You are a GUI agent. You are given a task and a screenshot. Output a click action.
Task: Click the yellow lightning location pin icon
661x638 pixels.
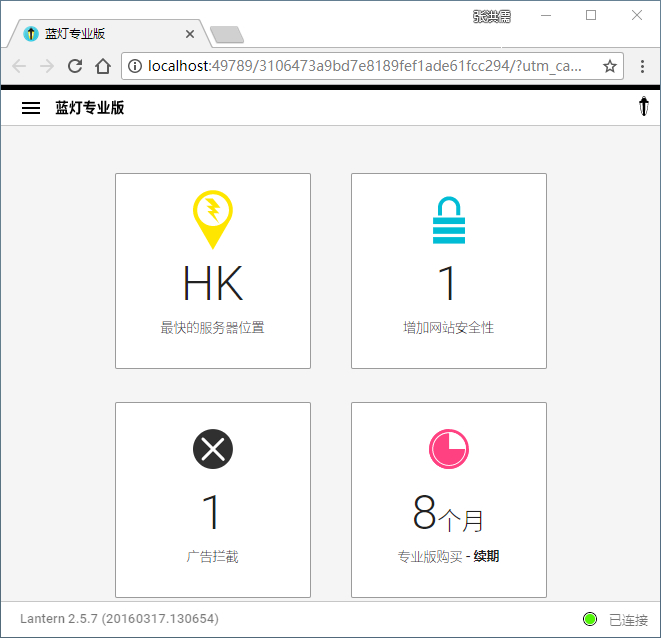click(x=213, y=219)
